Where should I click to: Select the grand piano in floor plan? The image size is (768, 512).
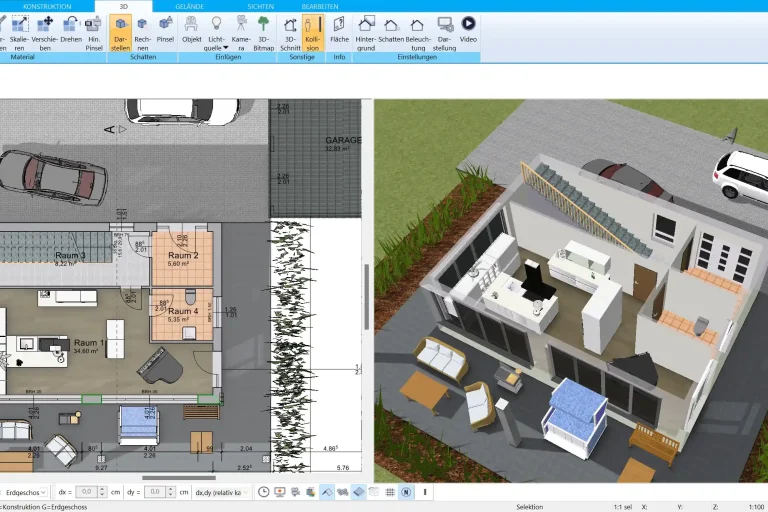click(x=160, y=366)
